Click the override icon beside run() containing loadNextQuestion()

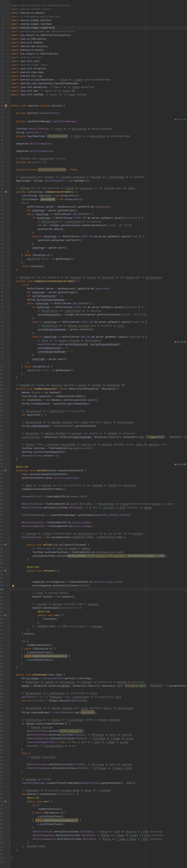click(x=6, y=801)
